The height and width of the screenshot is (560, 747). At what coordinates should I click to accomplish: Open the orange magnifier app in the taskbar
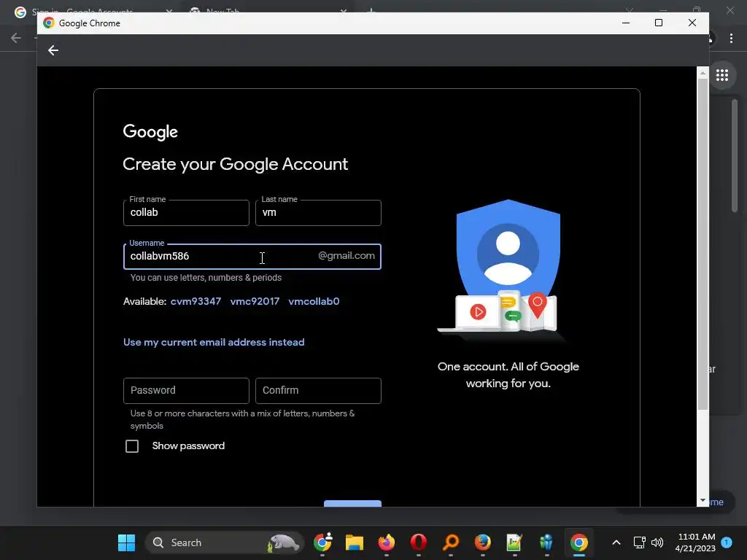pyautogui.click(x=450, y=542)
